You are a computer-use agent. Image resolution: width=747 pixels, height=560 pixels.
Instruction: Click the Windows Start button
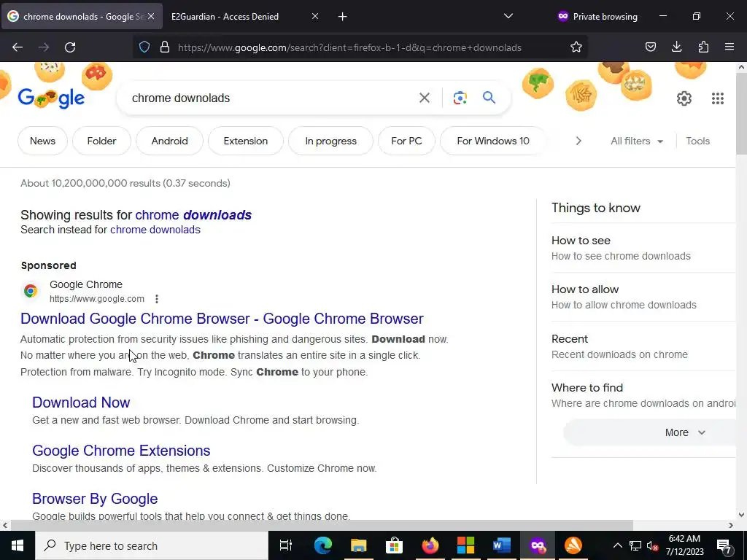[x=18, y=545]
